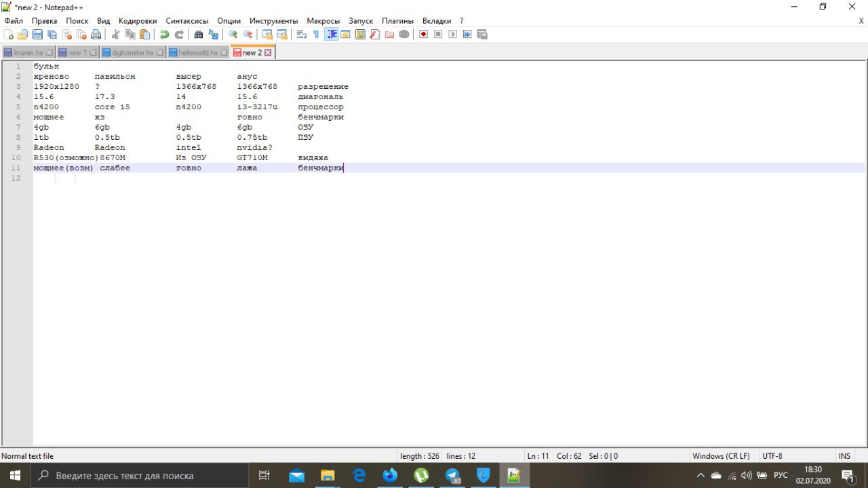Close the new 2 tab
This screenshot has height=488, width=868.
click(268, 52)
